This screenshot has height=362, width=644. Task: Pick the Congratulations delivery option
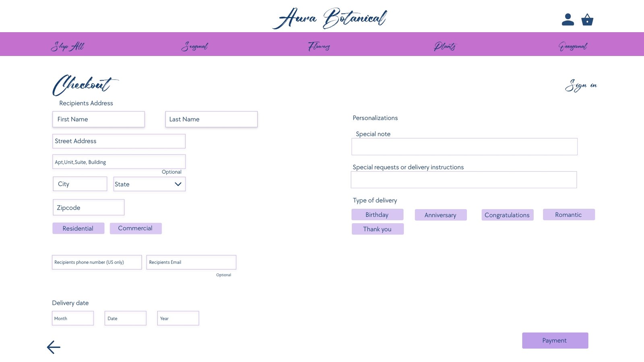pyautogui.click(x=507, y=215)
